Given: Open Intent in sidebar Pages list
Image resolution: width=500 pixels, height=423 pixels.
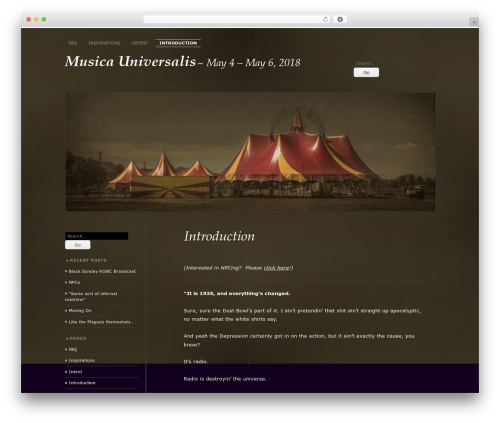Looking at the screenshot, I should click(x=75, y=372).
